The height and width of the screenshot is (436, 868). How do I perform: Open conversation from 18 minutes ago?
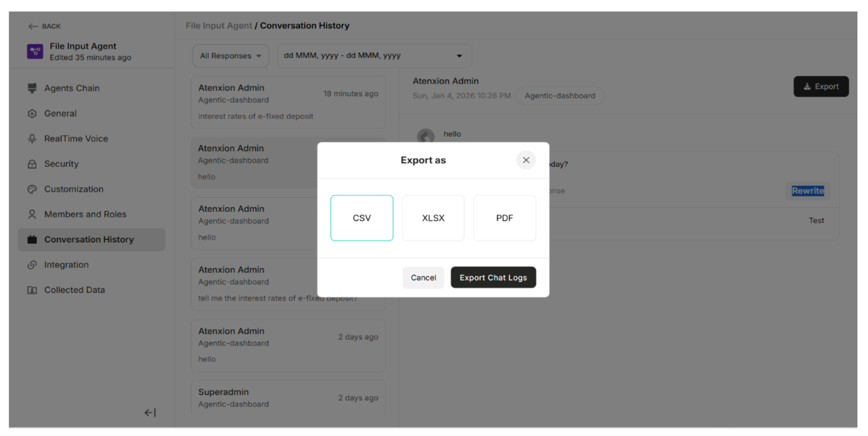tap(288, 102)
